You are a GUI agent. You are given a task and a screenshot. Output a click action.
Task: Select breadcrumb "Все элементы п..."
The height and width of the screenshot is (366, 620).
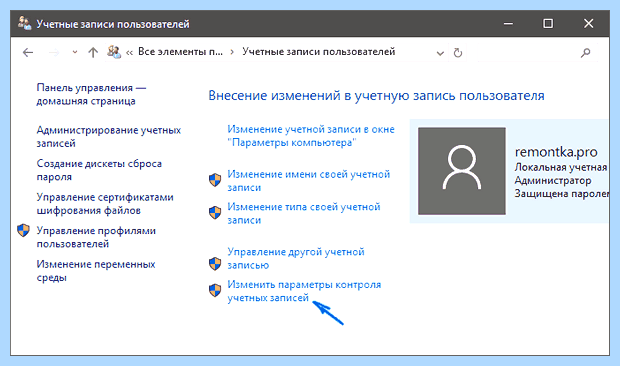(180, 52)
